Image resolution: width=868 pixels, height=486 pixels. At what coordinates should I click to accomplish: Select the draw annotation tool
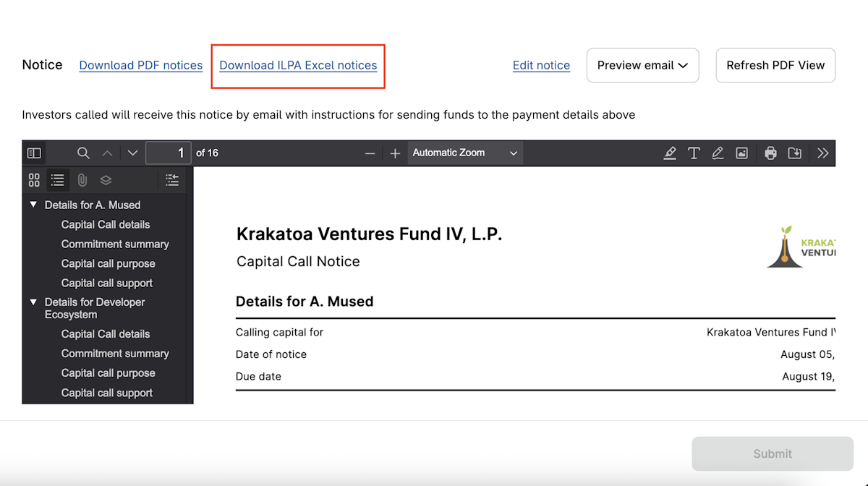pos(718,153)
